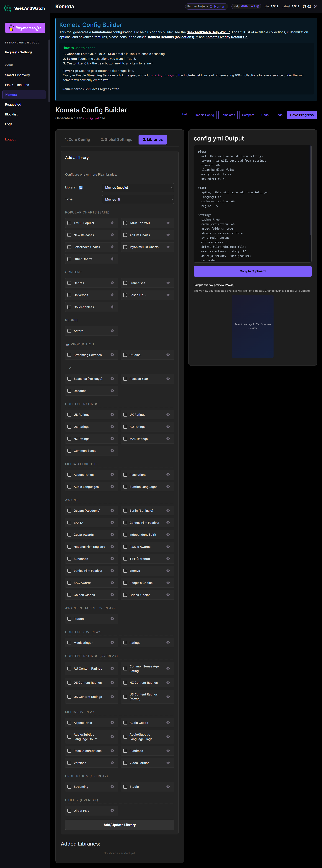Image resolution: width=322 pixels, height=868 pixels.
Task: Click the SeekAndWatch logo icon
Action: pyautogui.click(x=8, y=8)
